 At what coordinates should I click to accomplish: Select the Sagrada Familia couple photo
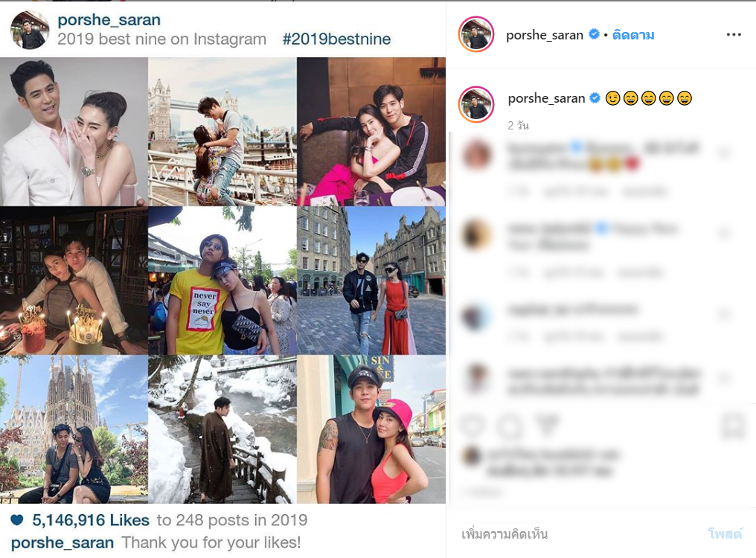pos(74,429)
